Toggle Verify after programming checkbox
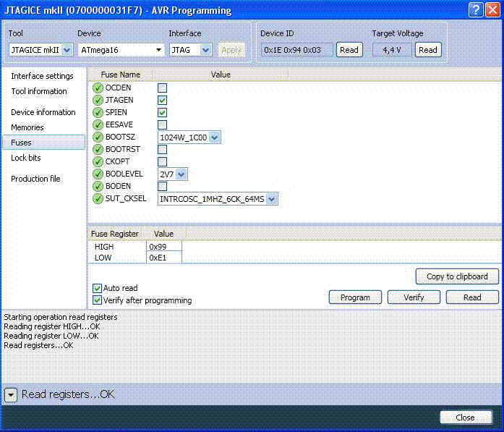The image size is (504, 432). click(x=97, y=300)
